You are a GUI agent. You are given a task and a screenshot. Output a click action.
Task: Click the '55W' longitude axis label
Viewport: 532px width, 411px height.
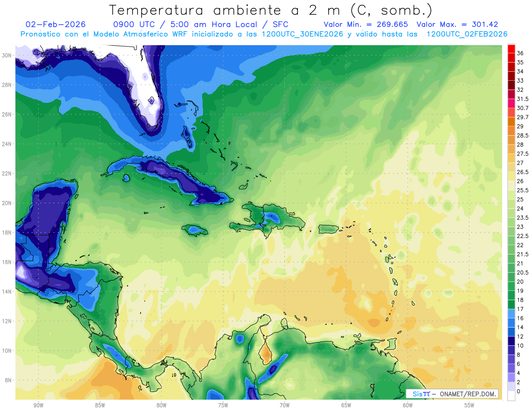[469, 405]
